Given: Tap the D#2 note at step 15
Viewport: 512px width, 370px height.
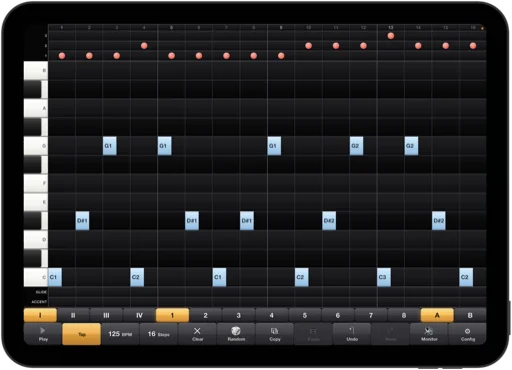Looking at the screenshot, I should point(439,221).
